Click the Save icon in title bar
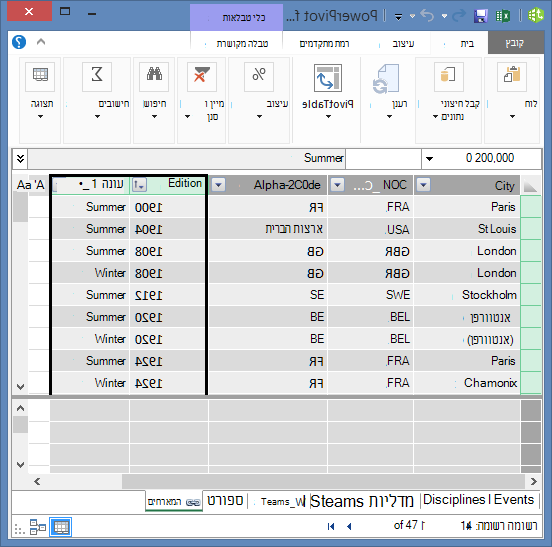This screenshot has width=552, height=547. click(x=481, y=16)
